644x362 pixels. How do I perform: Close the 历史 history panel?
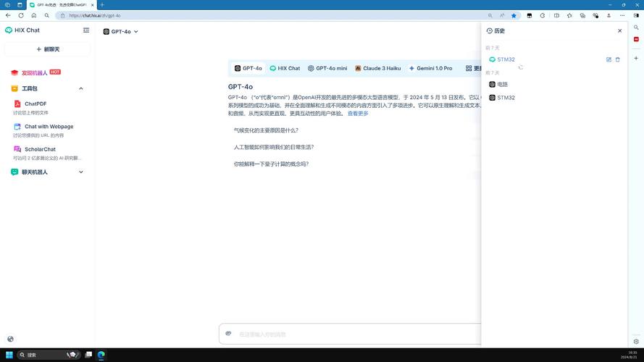620,31
